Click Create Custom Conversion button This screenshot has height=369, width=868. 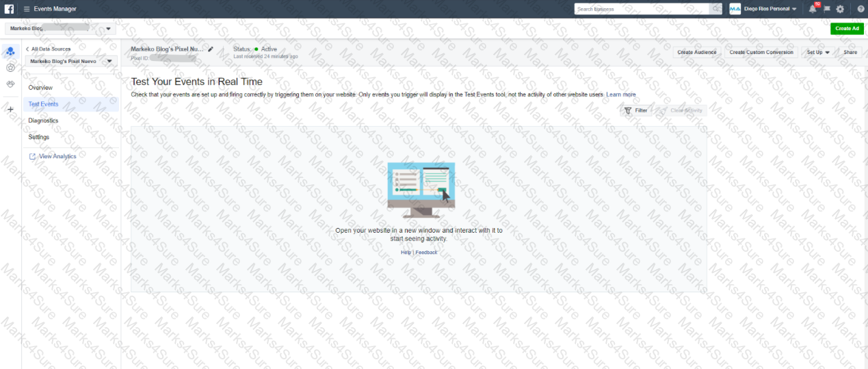point(761,52)
